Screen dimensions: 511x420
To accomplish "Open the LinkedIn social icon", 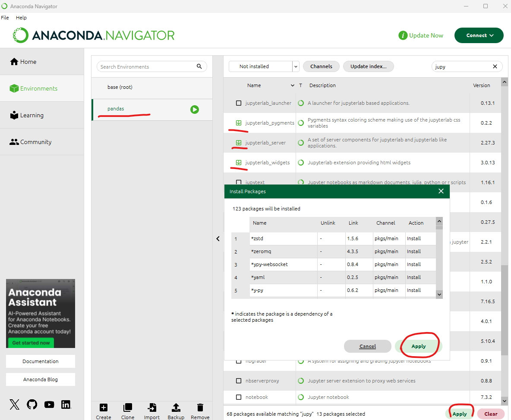I will (66, 404).
